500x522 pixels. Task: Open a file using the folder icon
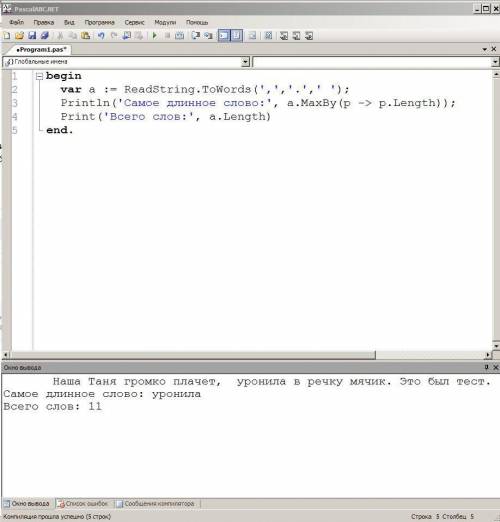coord(19,35)
